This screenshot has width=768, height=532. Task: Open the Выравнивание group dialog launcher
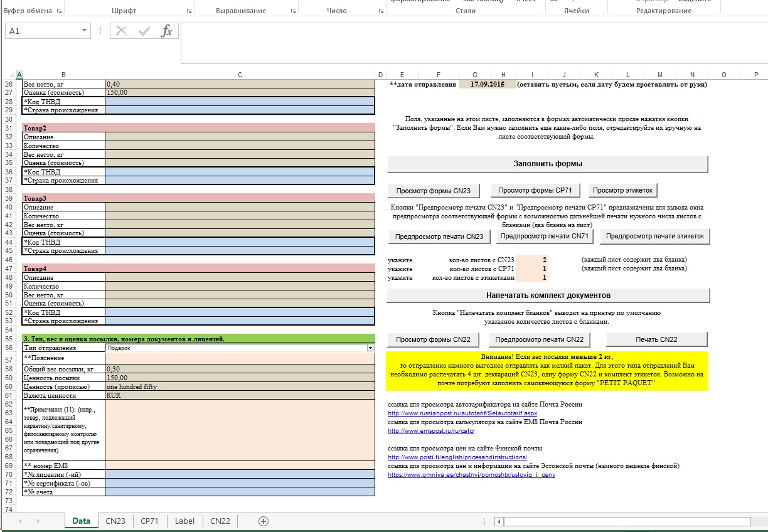pyautogui.click(x=293, y=11)
